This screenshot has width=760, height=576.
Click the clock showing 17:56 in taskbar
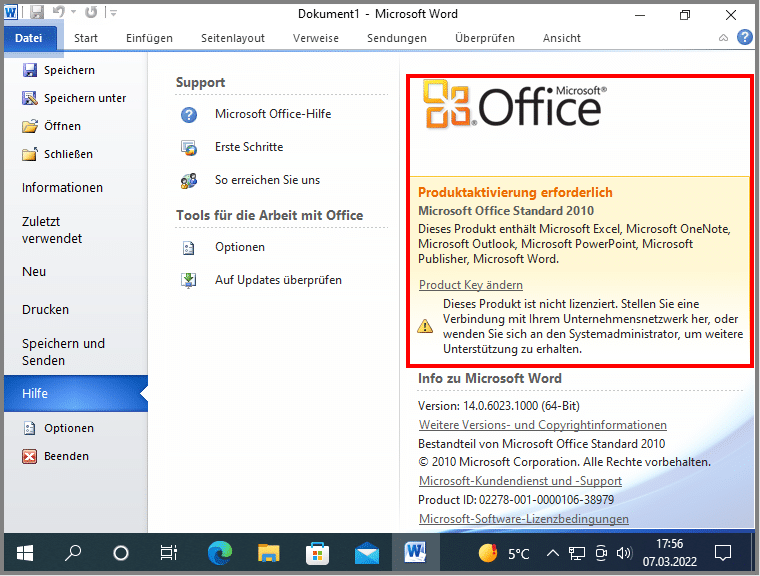[x=669, y=552]
